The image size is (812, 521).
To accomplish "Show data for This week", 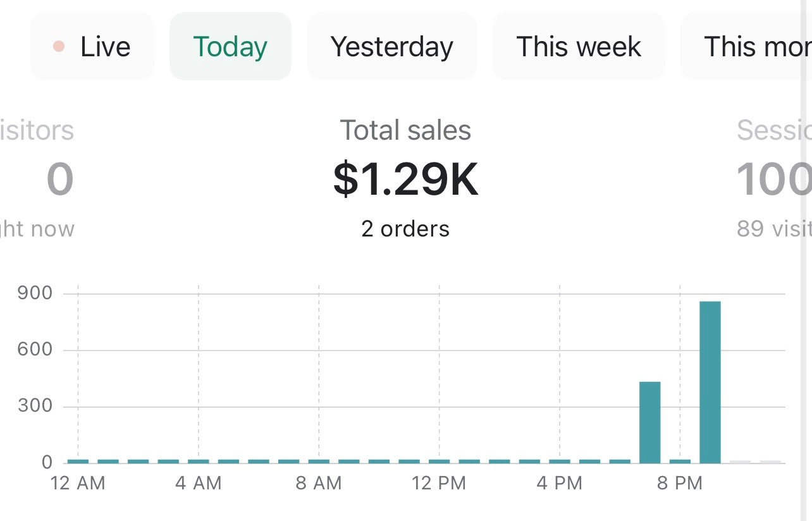I will tap(579, 47).
